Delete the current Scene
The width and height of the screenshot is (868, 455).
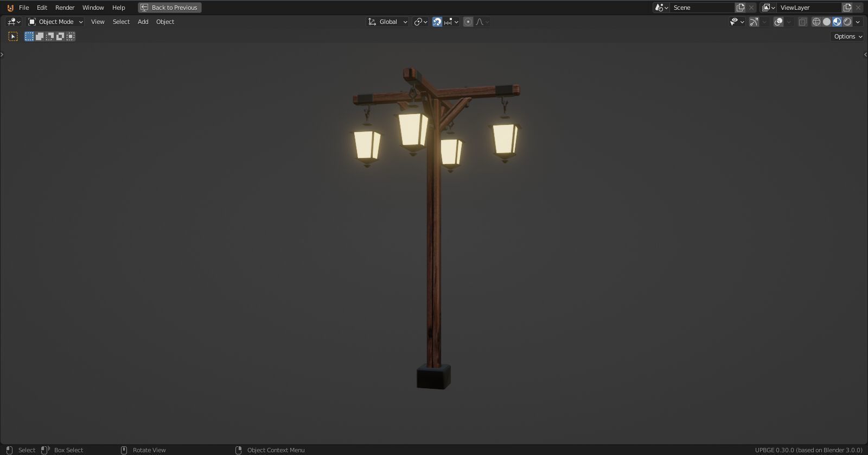pos(751,8)
